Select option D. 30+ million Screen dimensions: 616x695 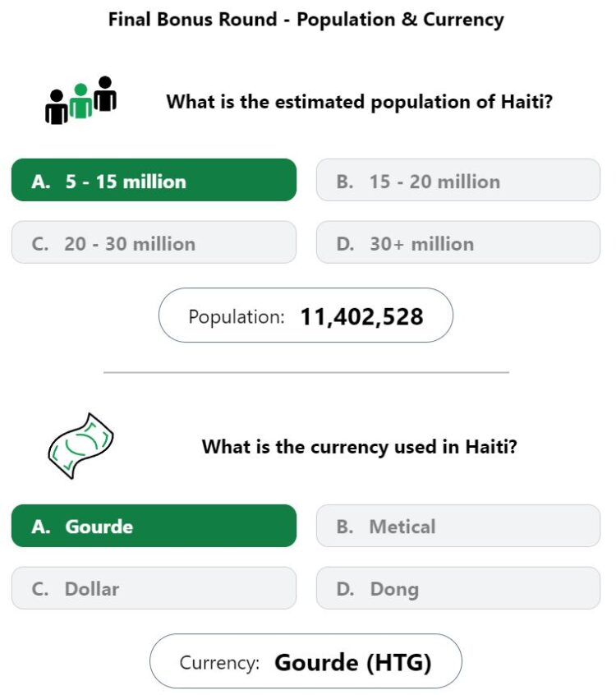(458, 242)
